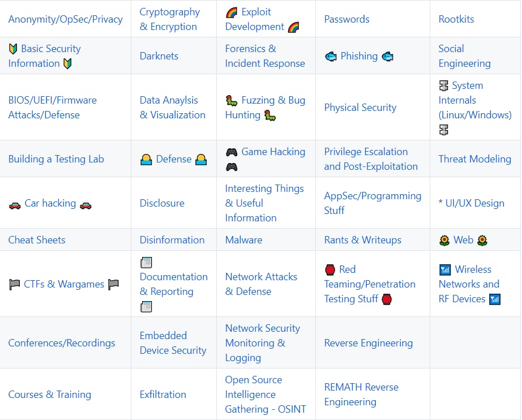Open the Defense link
The height and width of the screenshot is (420, 522).
tap(174, 159)
